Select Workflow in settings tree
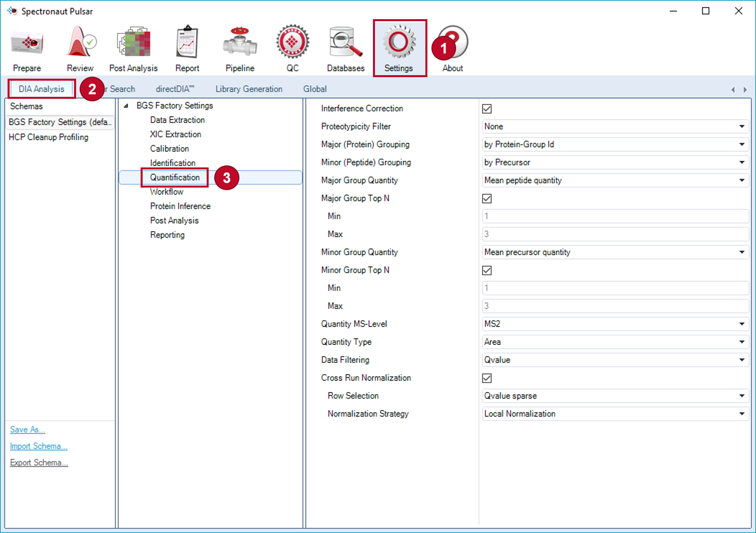 tap(167, 192)
